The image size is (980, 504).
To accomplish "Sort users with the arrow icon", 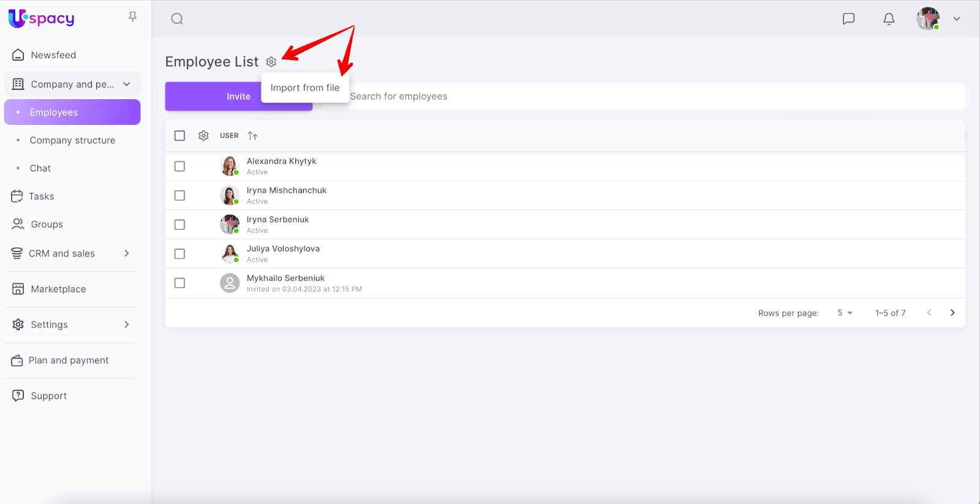I will 252,136.
